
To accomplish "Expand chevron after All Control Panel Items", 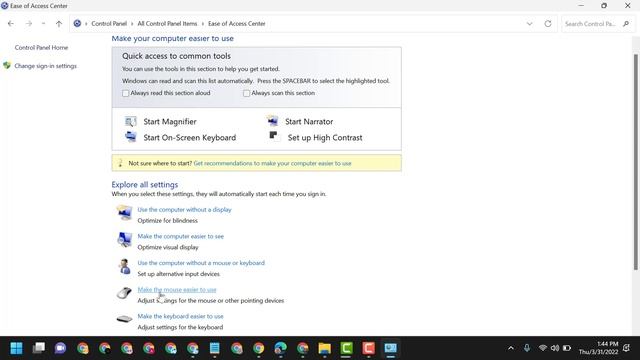I will point(202,24).
